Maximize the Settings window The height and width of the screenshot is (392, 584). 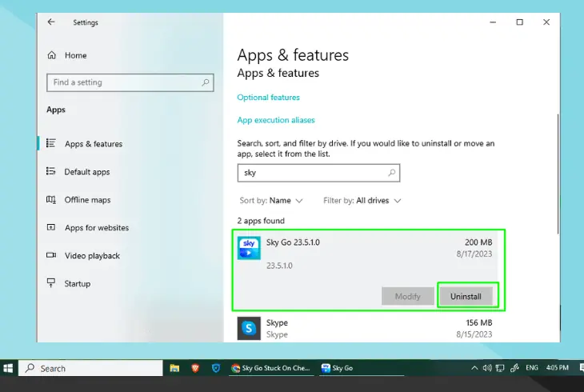tap(519, 22)
